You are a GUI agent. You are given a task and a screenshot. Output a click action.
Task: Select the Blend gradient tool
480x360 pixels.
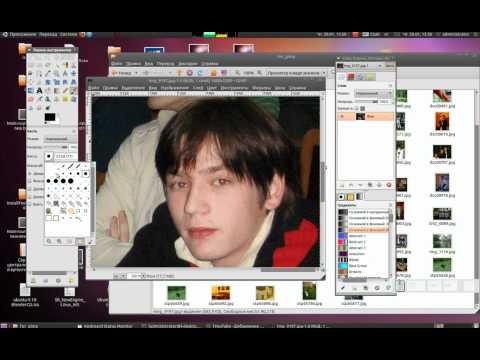click(x=57, y=91)
